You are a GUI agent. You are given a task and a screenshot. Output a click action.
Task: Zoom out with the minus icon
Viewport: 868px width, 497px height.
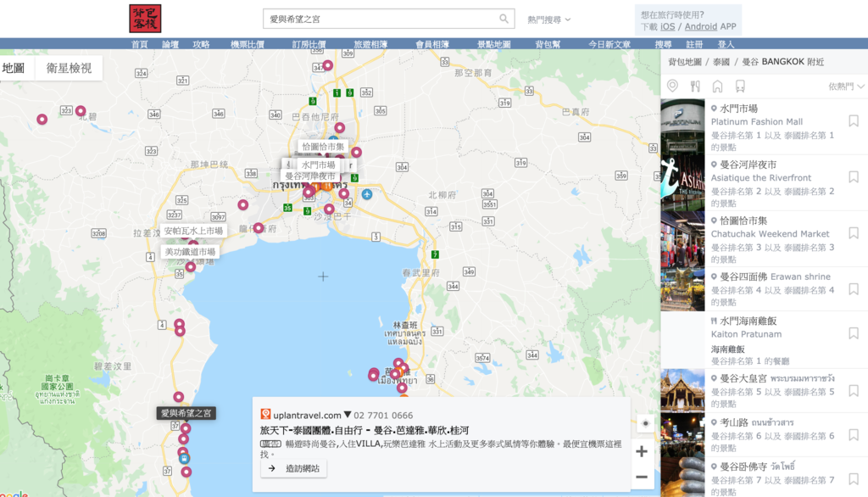click(642, 477)
